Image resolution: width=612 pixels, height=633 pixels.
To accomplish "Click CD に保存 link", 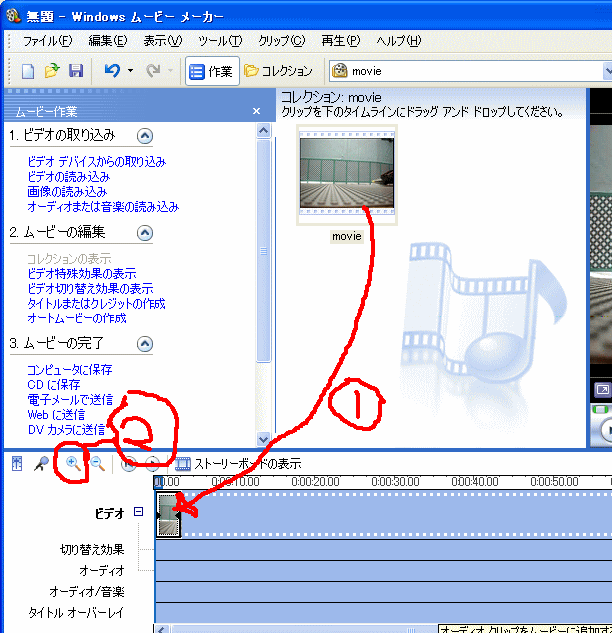I will (54, 385).
